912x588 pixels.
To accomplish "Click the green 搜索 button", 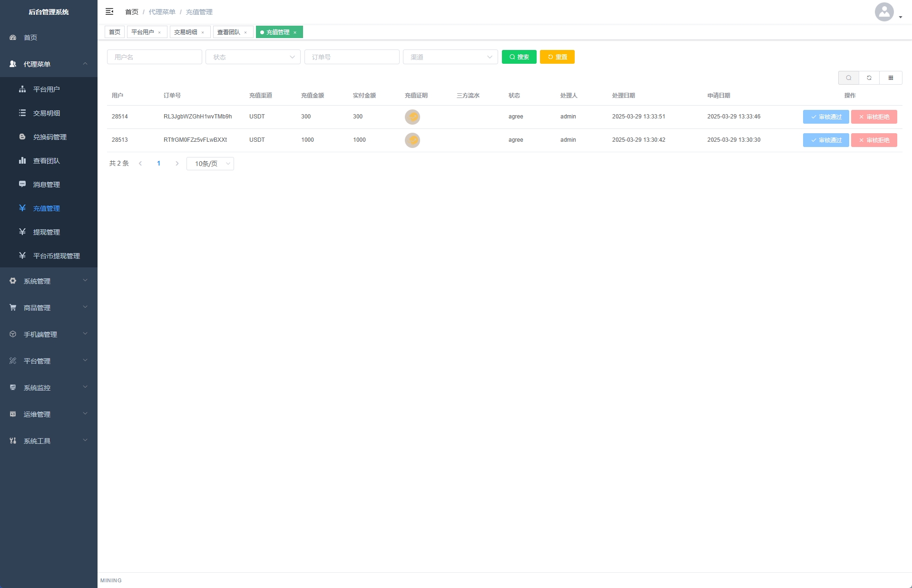I will point(519,57).
